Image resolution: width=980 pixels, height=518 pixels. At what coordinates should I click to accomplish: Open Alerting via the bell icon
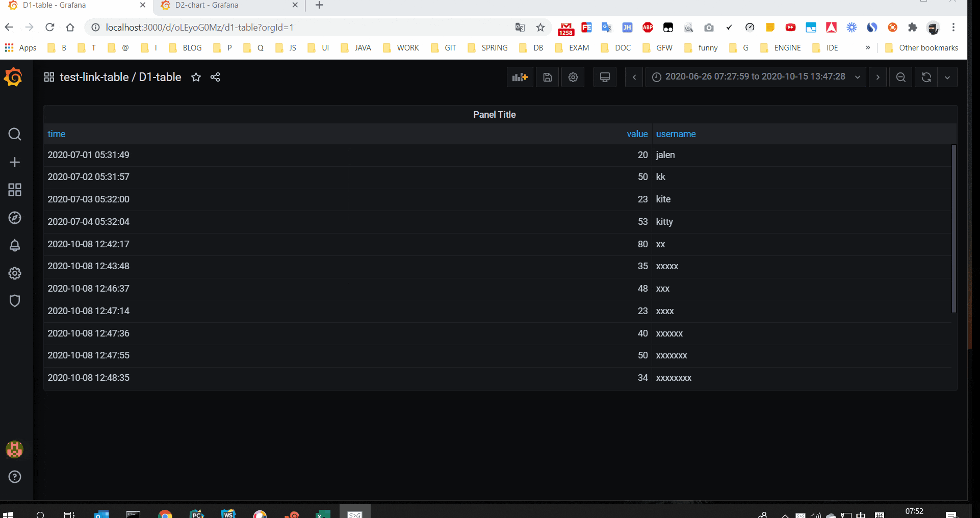pos(15,245)
